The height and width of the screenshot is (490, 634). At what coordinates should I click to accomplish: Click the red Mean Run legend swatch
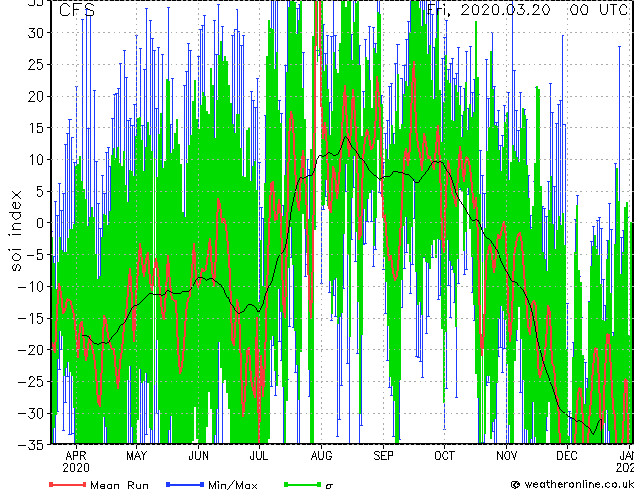pos(67,484)
